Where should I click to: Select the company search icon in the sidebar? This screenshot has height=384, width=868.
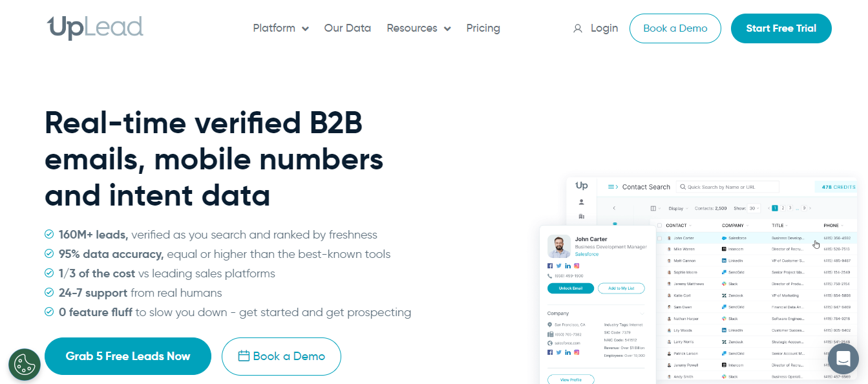(x=582, y=216)
